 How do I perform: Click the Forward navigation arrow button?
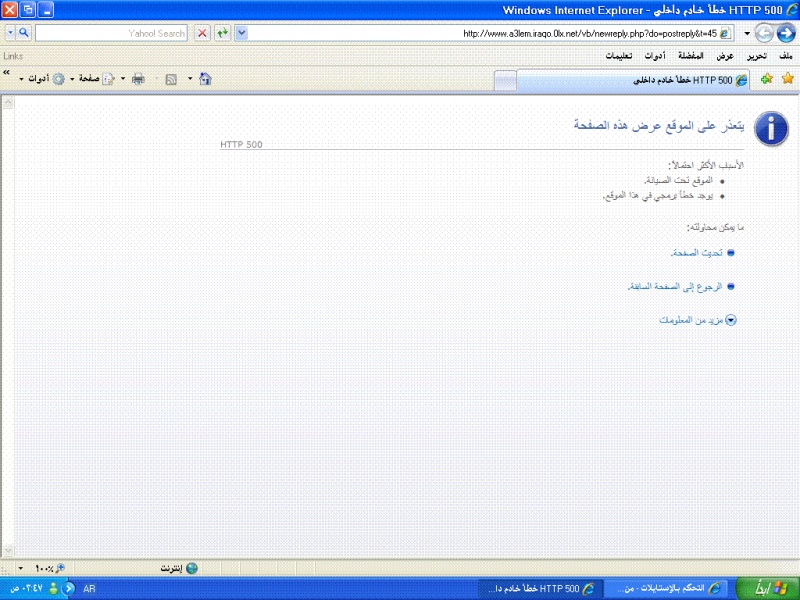pos(763,33)
